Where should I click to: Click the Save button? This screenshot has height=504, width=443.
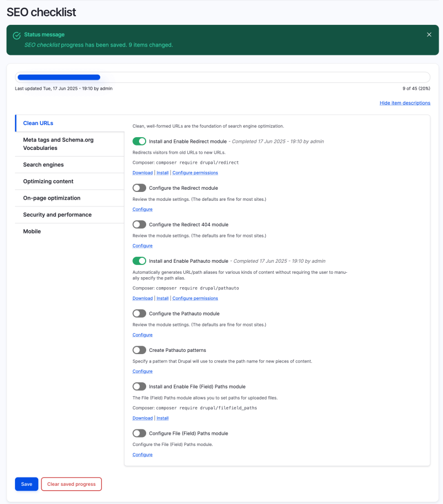click(27, 484)
